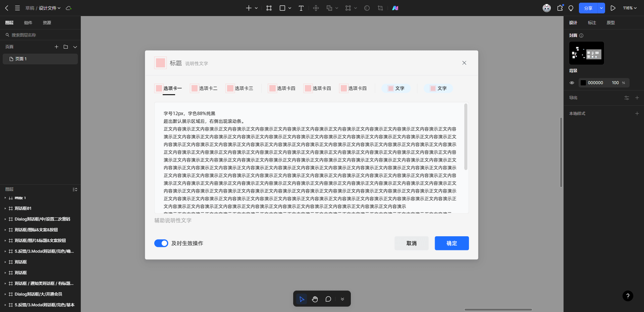Switch to the 标注 tab
This screenshot has width=644, height=312.
[x=592, y=23]
